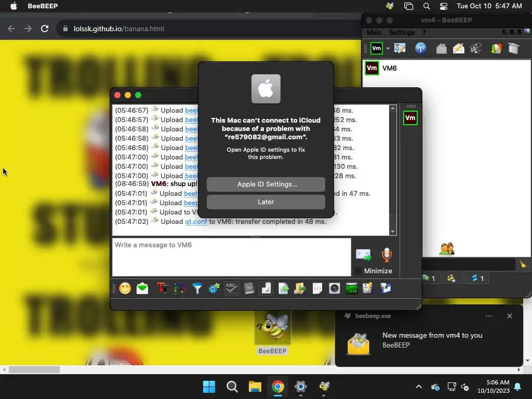Open the ? help menu in BeeBEEP window
The height and width of the screenshot is (399, 532).
tap(424, 33)
